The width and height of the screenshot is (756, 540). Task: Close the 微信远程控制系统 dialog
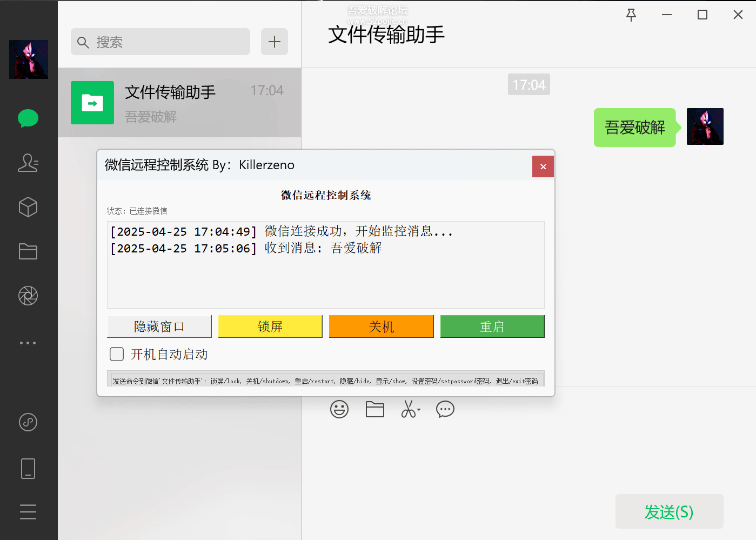click(543, 166)
